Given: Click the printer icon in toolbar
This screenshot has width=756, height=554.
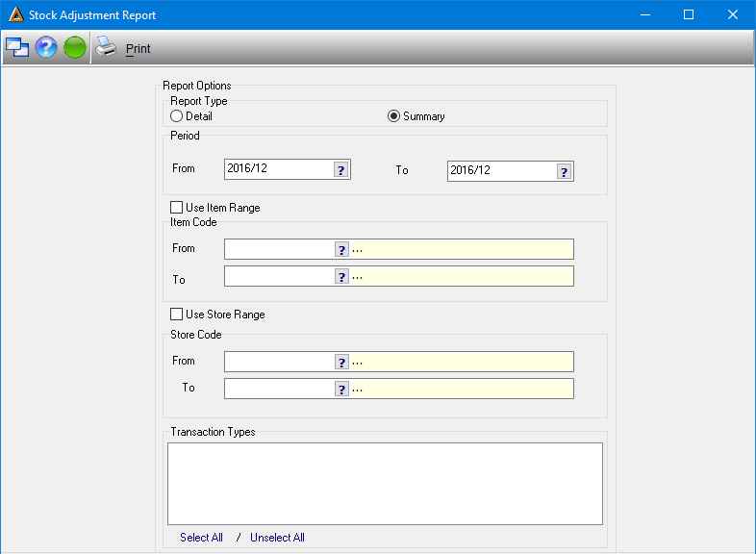Looking at the screenshot, I should tap(106, 47).
